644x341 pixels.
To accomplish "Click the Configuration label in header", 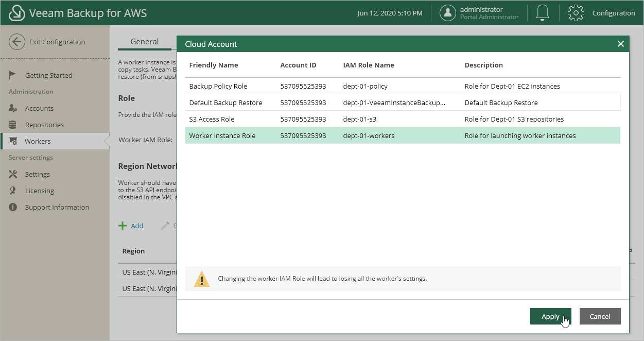I will pyautogui.click(x=614, y=13).
